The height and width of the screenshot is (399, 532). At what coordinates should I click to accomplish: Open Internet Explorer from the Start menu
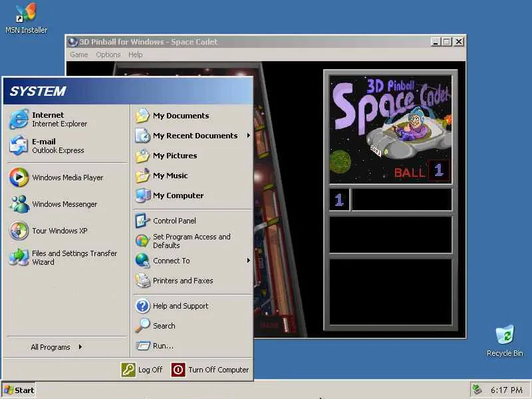pyautogui.click(x=19, y=119)
